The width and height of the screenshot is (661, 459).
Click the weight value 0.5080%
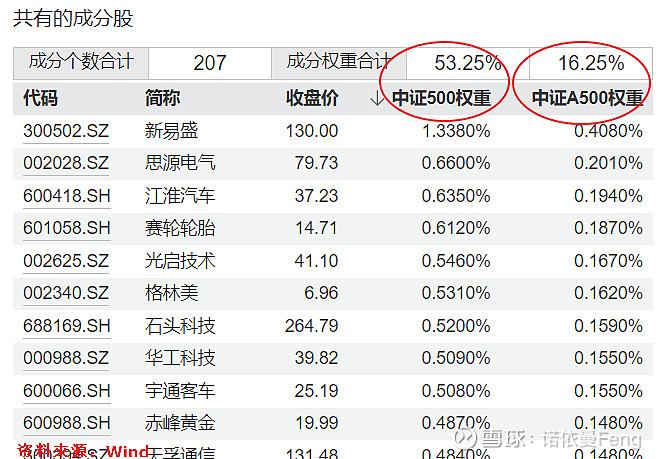(x=456, y=390)
